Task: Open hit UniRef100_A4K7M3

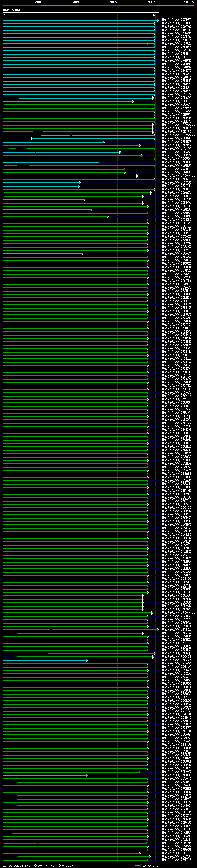Action: click(176, 30)
